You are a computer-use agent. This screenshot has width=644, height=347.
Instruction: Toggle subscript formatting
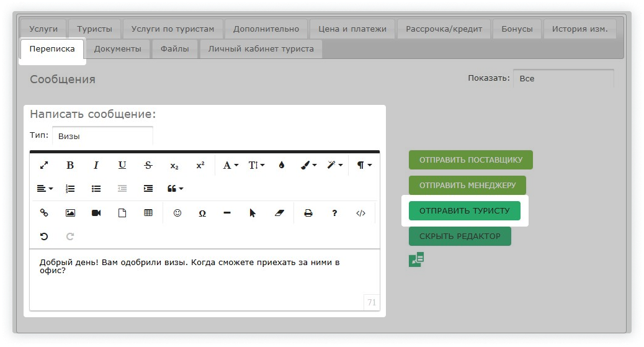174,166
